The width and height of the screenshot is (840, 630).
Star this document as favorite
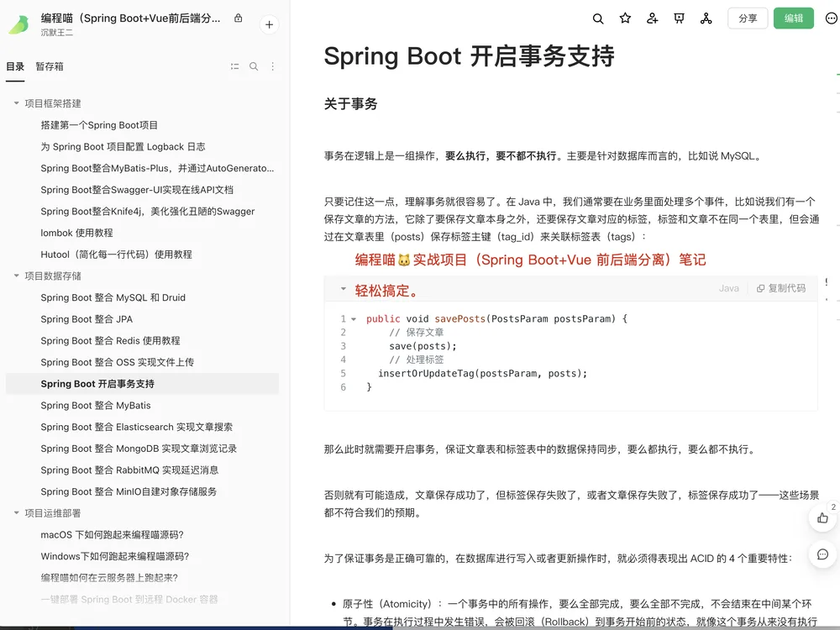(625, 18)
